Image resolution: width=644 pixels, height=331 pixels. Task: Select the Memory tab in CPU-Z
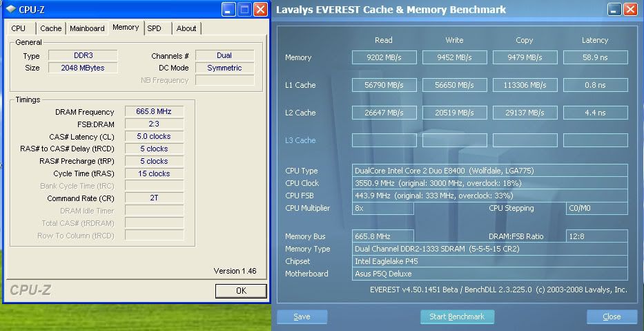click(126, 28)
